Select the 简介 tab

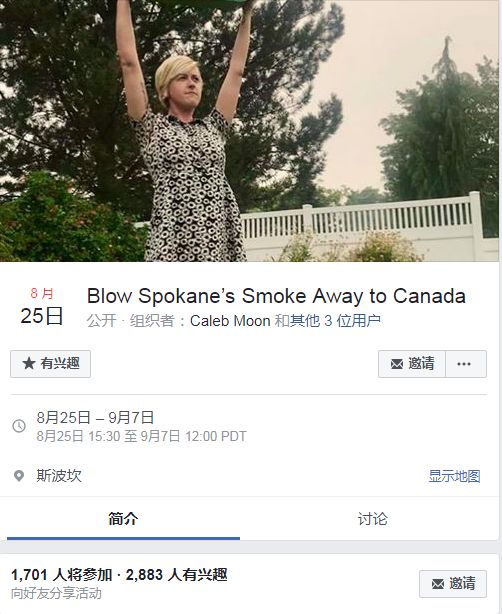(x=123, y=519)
